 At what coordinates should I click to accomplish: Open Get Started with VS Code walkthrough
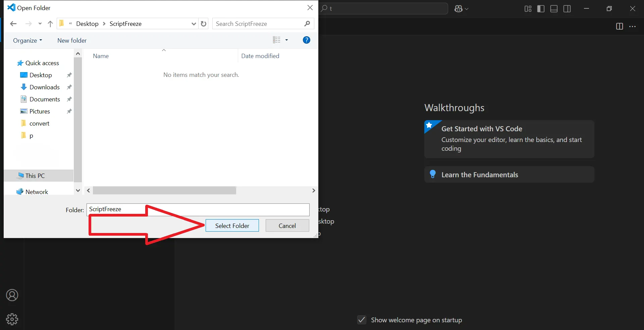(509, 139)
